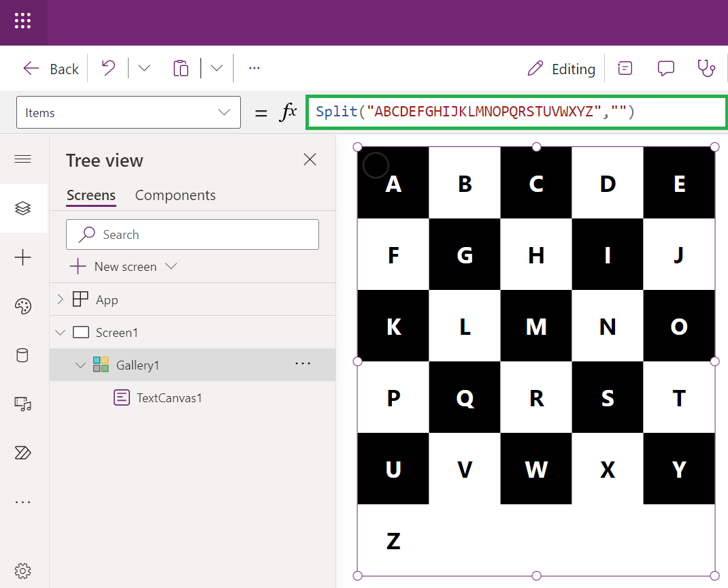The image size is (728, 588).
Task: Click the gallery edit pencil circle
Action: [x=376, y=165]
